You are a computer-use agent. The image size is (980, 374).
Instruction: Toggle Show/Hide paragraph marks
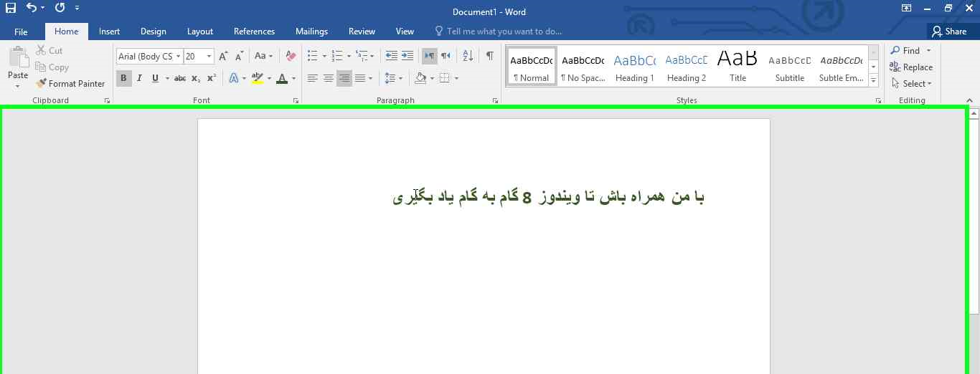coord(489,56)
